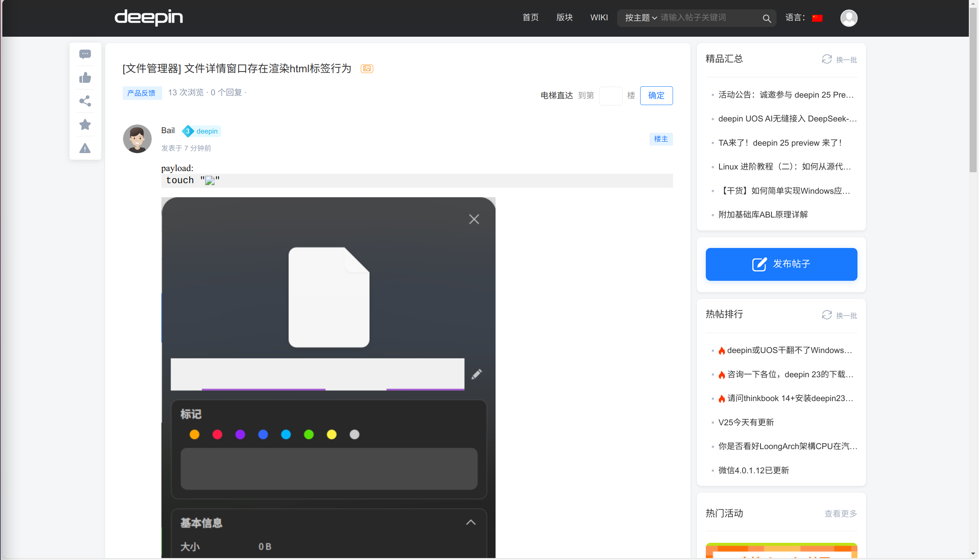This screenshot has width=979, height=560.
Task: Open 你是否看好LoongArch架構CPU post
Action: pyautogui.click(x=787, y=446)
